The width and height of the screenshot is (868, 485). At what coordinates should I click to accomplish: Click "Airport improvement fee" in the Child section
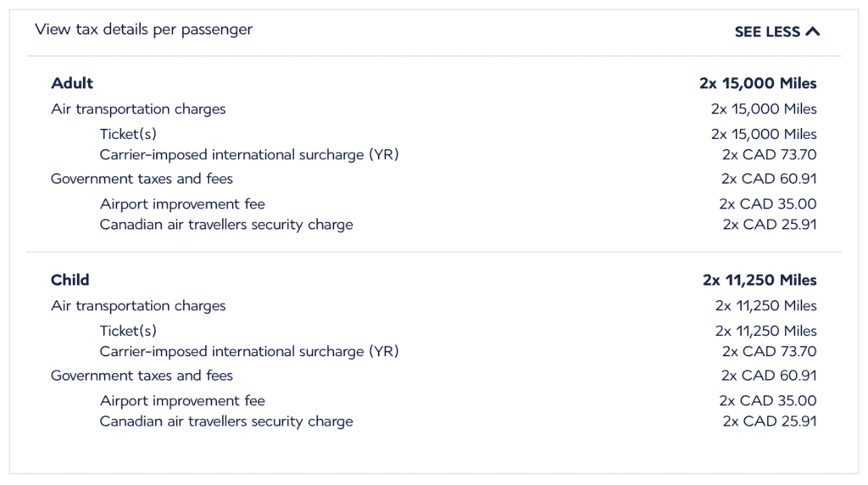pos(182,401)
